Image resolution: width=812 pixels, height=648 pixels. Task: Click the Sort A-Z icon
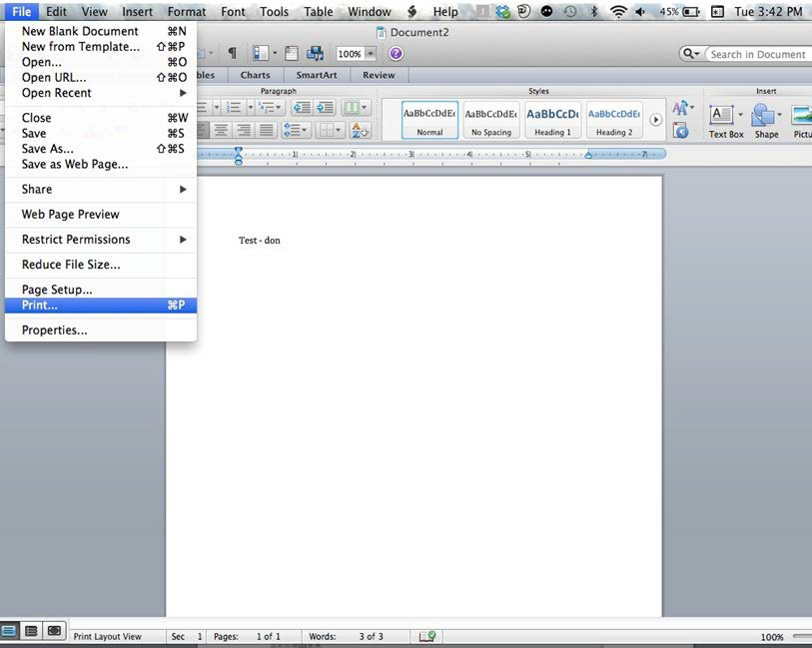[359, 130]
